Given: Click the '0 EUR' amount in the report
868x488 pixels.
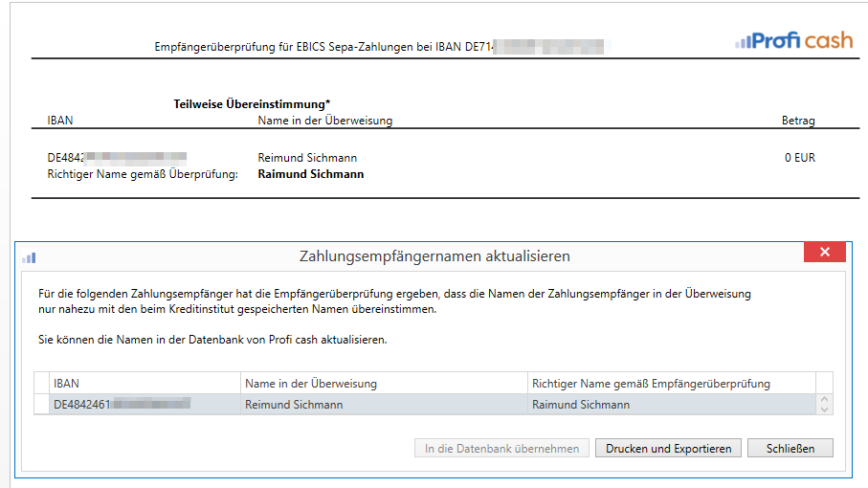Looking at the screenshot, I should click(x=799, y=158).
